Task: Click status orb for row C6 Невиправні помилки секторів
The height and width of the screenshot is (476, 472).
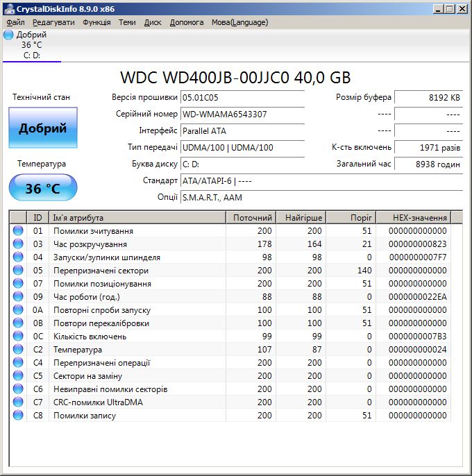Action: pyautogui.click(x=18, y=389)
